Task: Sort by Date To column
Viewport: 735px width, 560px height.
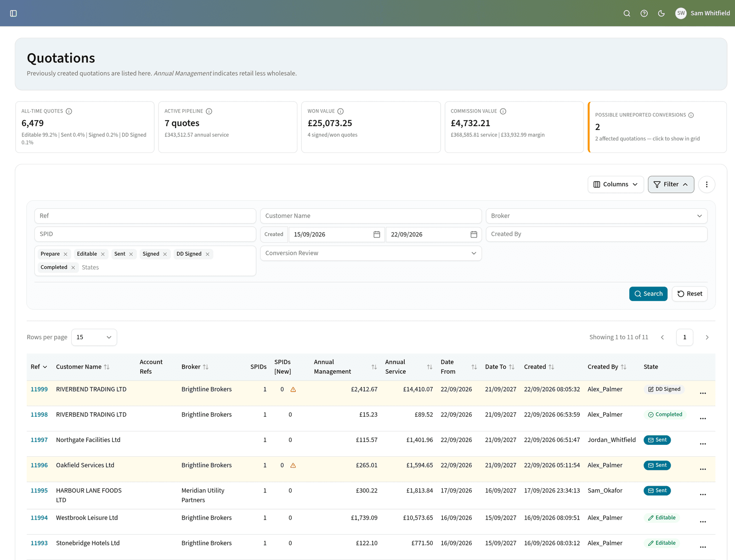Action: (500, 367)
